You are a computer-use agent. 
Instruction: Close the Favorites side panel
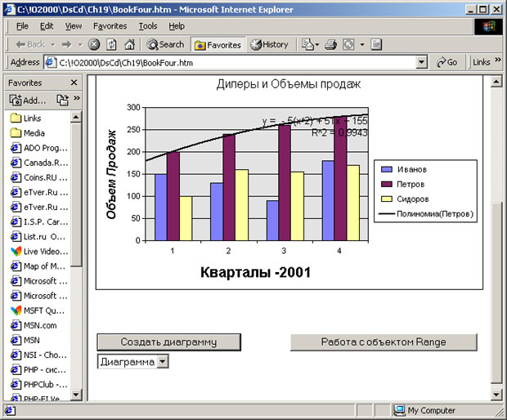click(x=74, y=83)
